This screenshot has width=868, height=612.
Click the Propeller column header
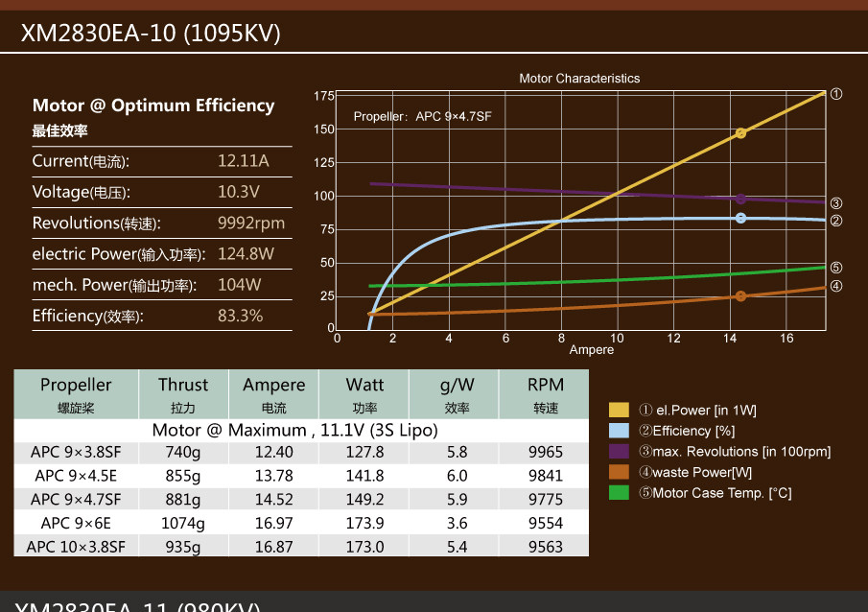(x=76, y=394)
